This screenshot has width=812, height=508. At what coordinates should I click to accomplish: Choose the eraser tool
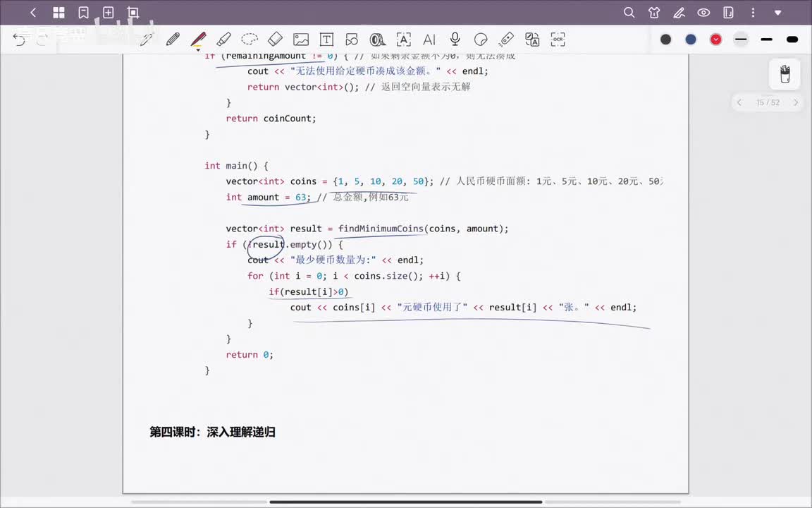[x=275, y=40]
